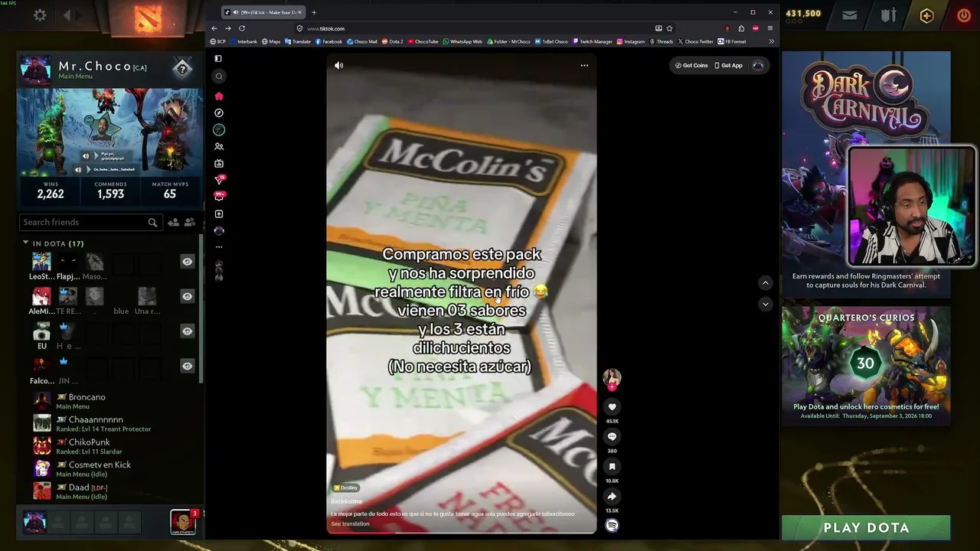Image resolution: width=980 pixels, height=551 pixels.
Task: Share the TikTok video
Action: tap(612, 496)
